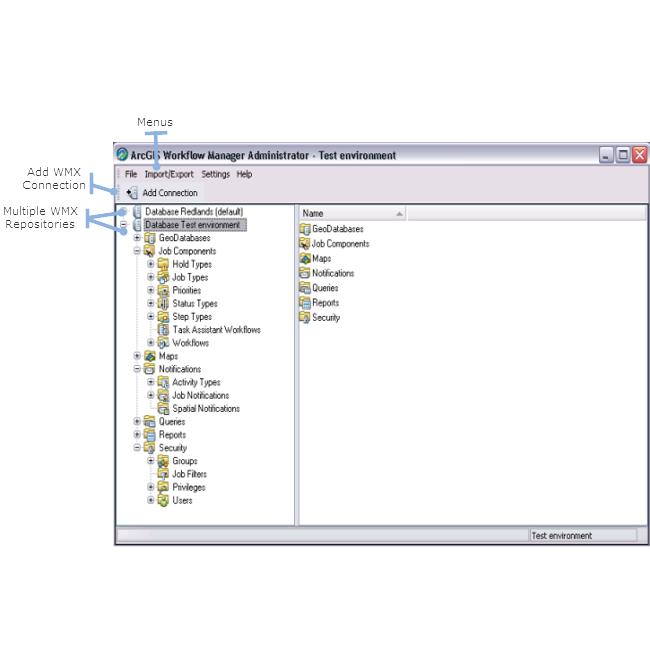
Task: Select Database Redlands (default) tree label
Action: [194, 211]
